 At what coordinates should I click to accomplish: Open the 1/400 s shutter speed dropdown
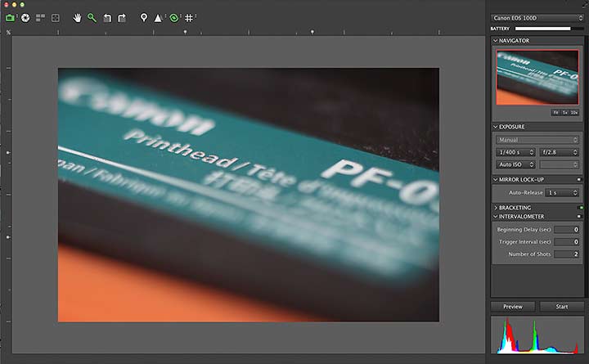pos(515,152)
